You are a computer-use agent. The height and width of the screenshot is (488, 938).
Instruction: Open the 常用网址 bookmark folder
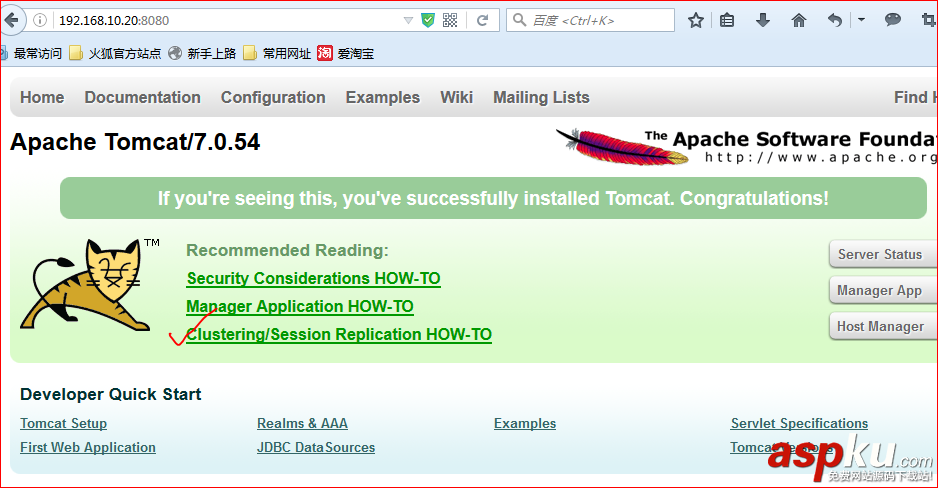278,53
